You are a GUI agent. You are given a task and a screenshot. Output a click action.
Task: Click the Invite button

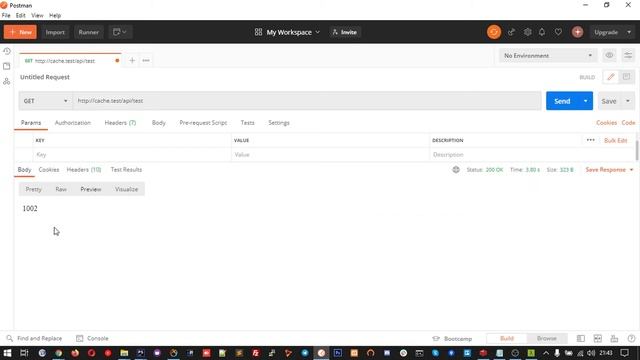point(345,32)
